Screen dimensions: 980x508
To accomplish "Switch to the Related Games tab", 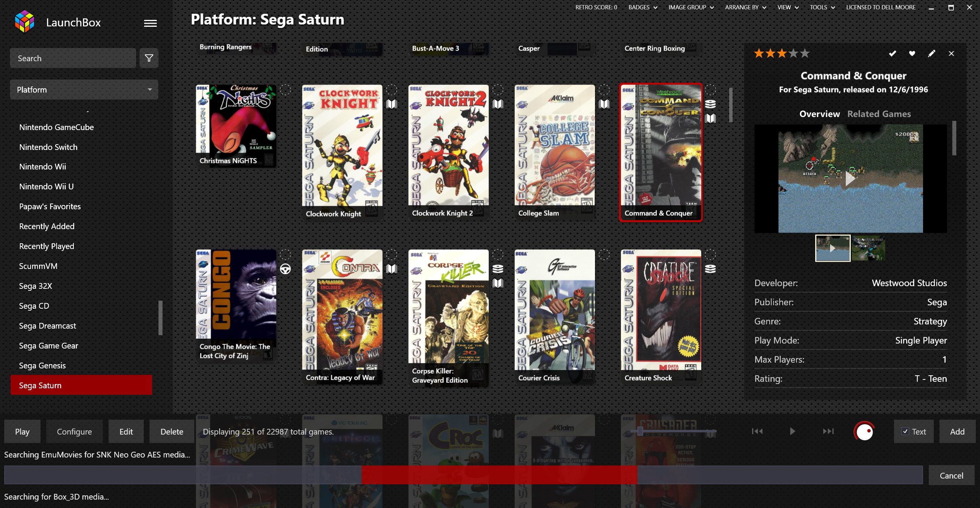I will point(879,114).
